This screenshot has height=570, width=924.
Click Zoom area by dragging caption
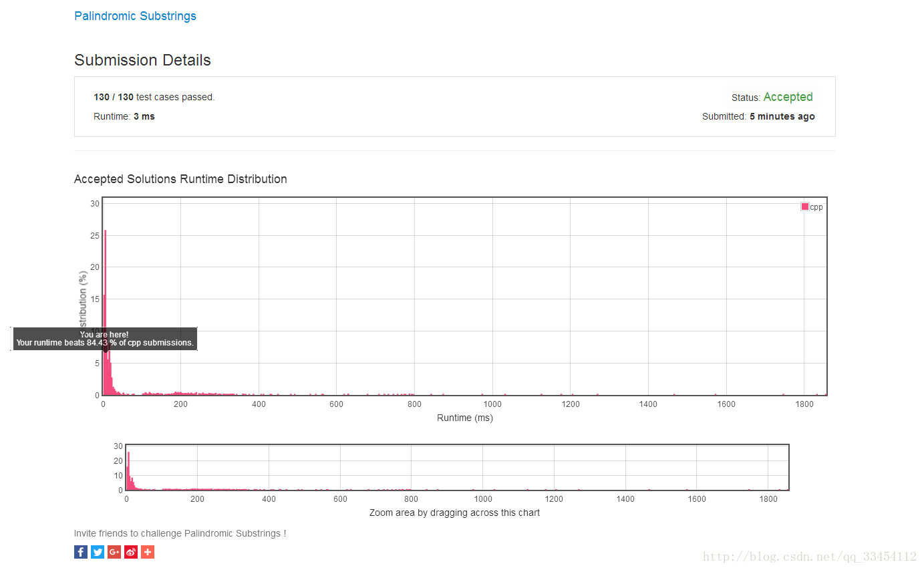tap(454, 513)
